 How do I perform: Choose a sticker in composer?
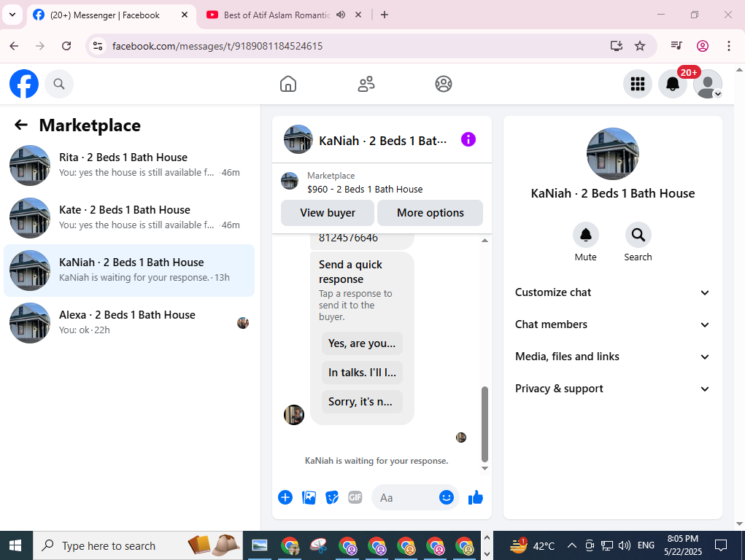[332, 497]
